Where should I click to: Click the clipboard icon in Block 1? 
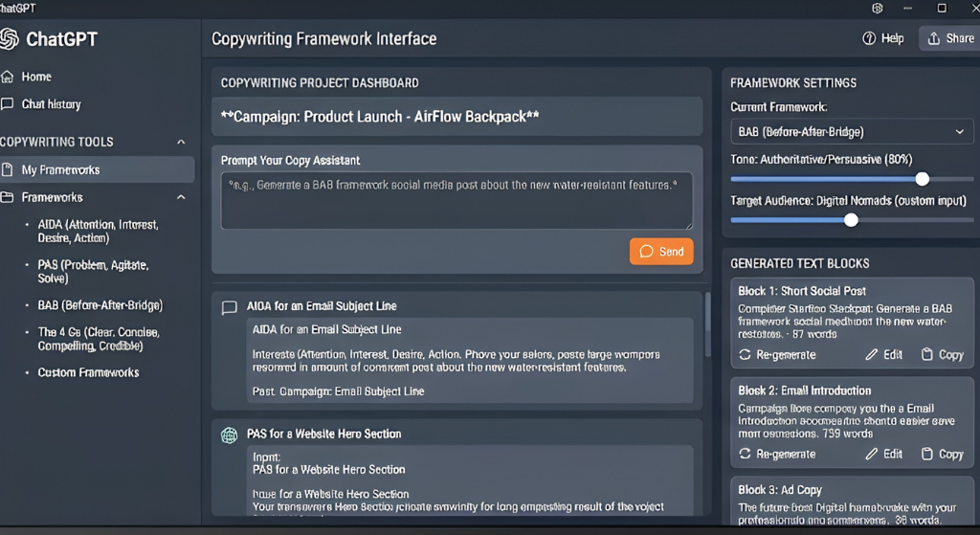pos(926,355)
